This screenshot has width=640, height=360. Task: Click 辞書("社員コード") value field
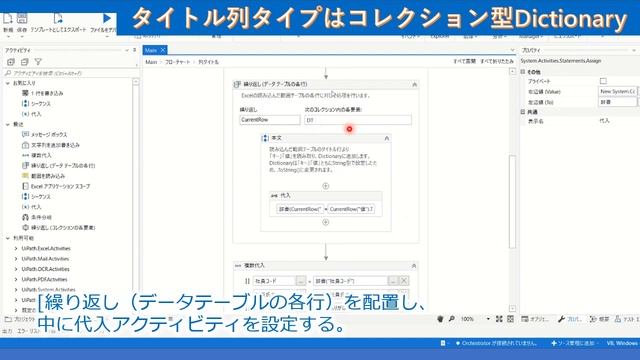click(x=350, y=281)
